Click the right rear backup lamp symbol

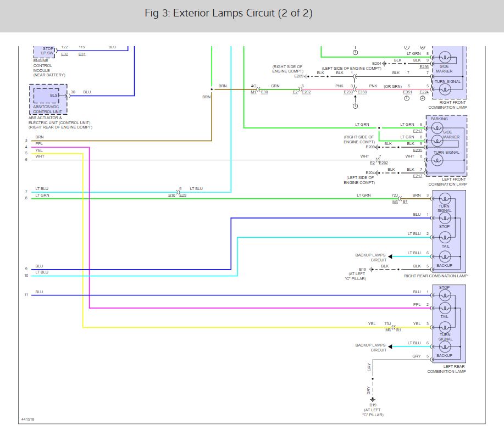point(445,256)
